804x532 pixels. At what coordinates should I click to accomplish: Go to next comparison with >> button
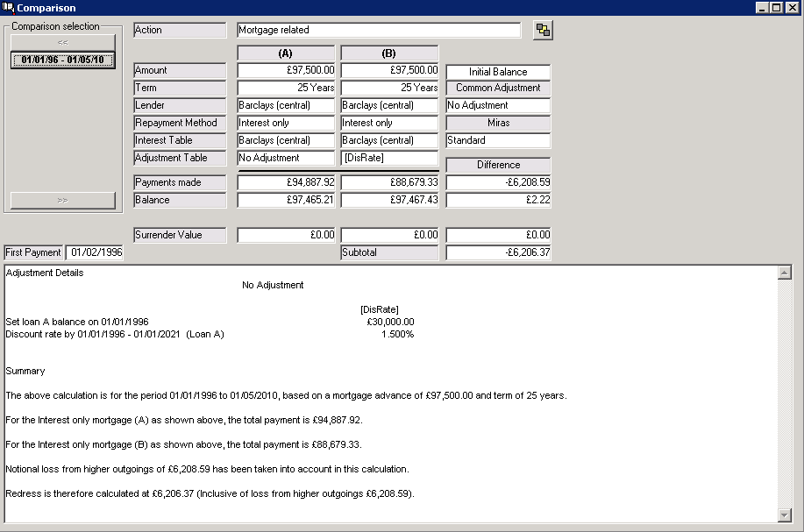[62, 201]
